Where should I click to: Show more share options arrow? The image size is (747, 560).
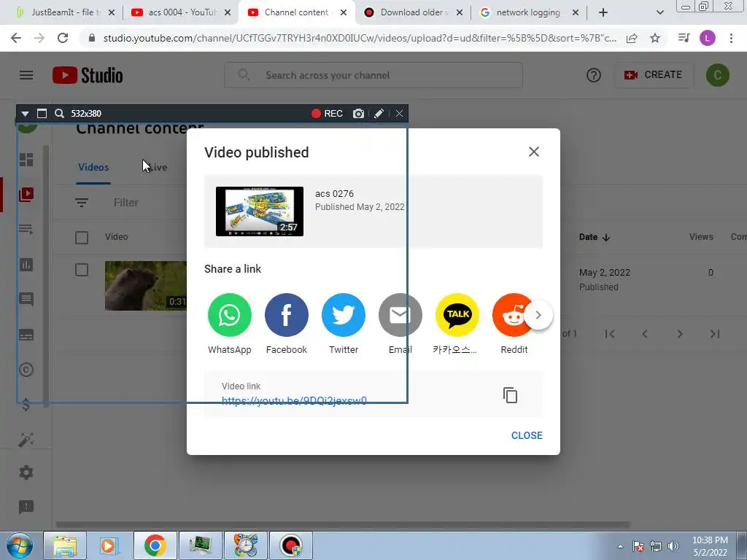(x=538, y=315)
